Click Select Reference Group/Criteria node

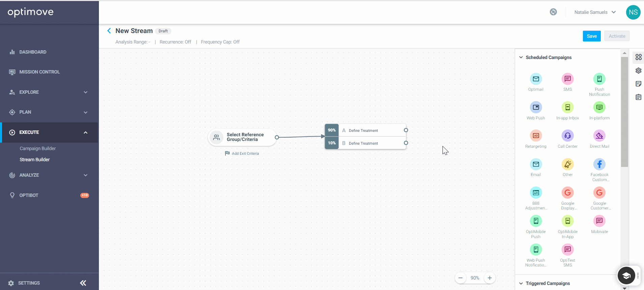pyautogui.click(x=242, y=137)
